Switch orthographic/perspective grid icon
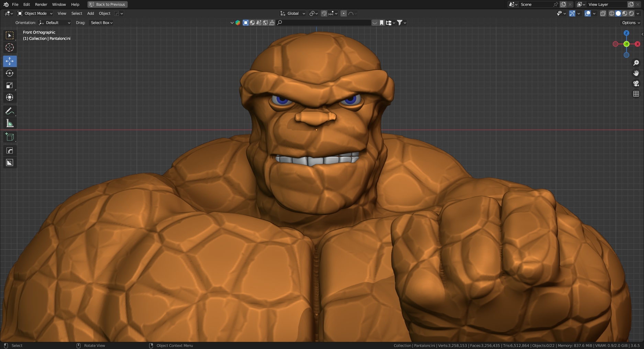The width and height of the screenshot is (644, 349). pyautogui.click(x=636, y=94)
